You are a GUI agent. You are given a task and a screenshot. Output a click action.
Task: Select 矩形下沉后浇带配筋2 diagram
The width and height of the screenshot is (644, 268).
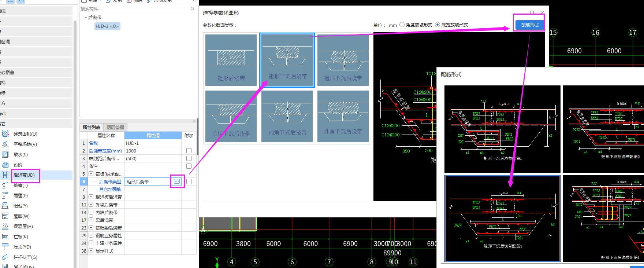(x=603, y=129)
